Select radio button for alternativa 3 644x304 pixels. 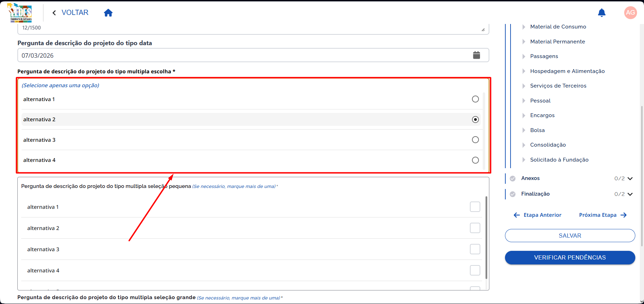pyautogui.click(x=475, y=140)
